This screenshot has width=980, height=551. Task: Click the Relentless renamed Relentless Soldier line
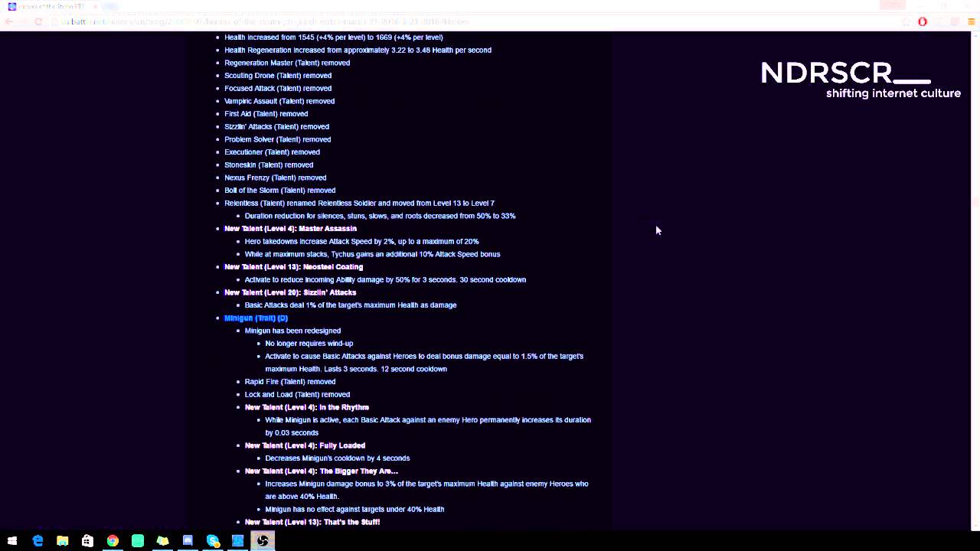click(x=359, y=203)
